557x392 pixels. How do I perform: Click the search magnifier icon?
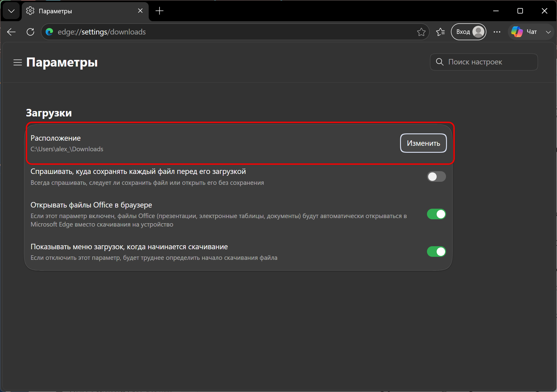pyautogui.click(x=440, y=62)
